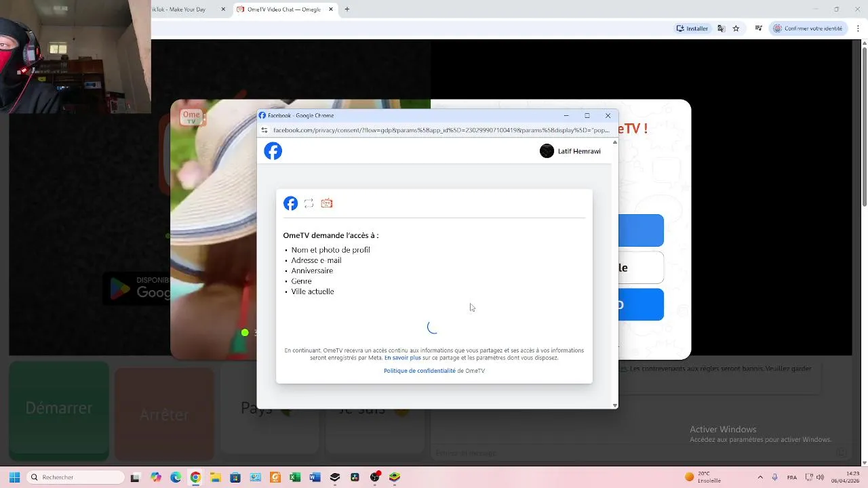Click Google Chrome taskbar icon
The width and height of the screenshot is (868, 488).
click(195, 477)
